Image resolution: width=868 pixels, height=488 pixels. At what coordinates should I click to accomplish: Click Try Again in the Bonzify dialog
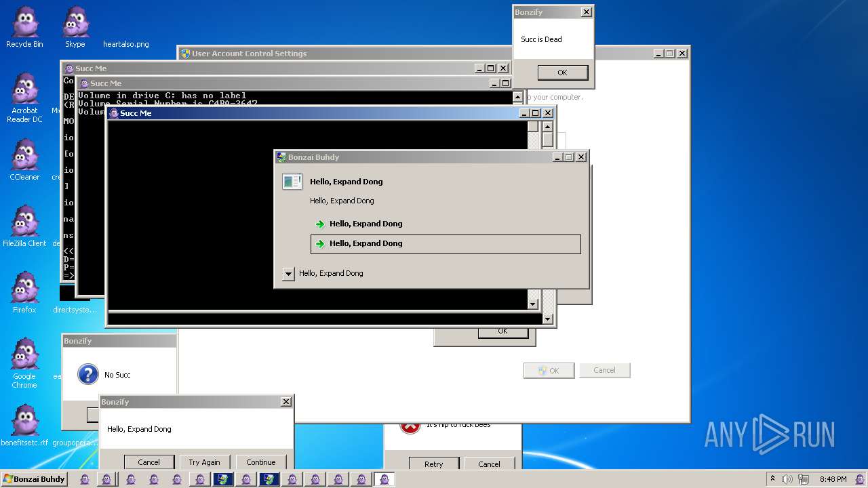point(204,462)
